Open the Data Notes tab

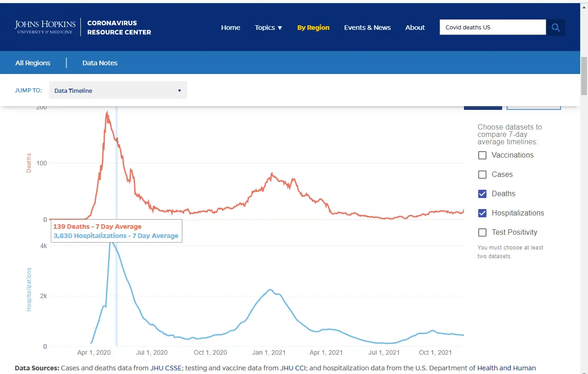click(x=100, y=63)
